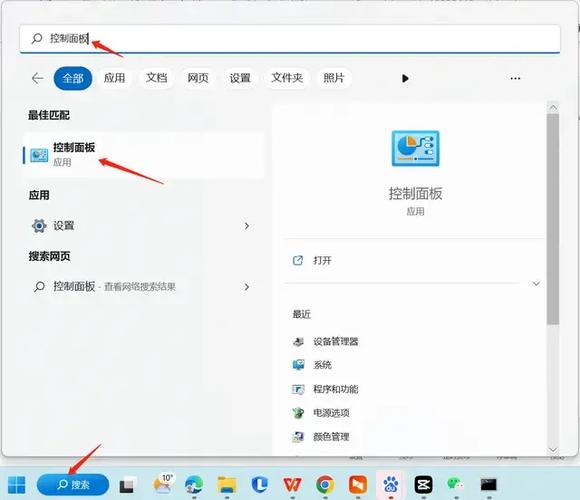The height and width of the screenshot is (500, 580).
Task: Click the large 控制面板 icon in the preview pane
Action: pos(415,148)
